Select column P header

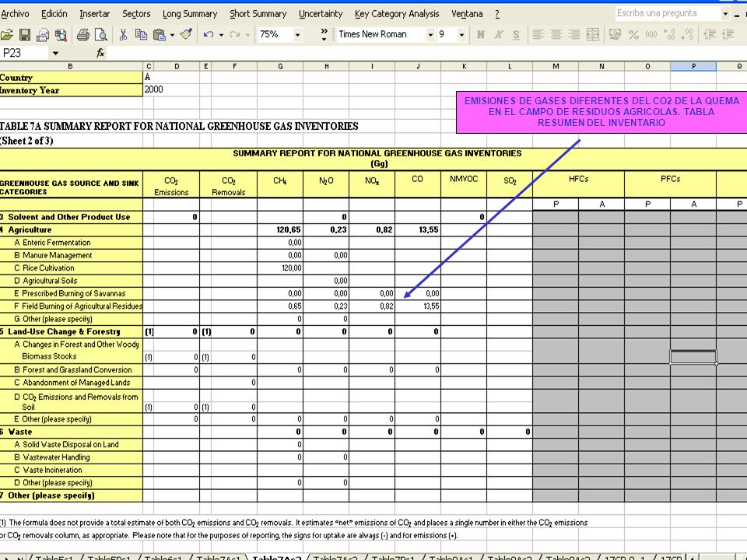click(693, 67)
